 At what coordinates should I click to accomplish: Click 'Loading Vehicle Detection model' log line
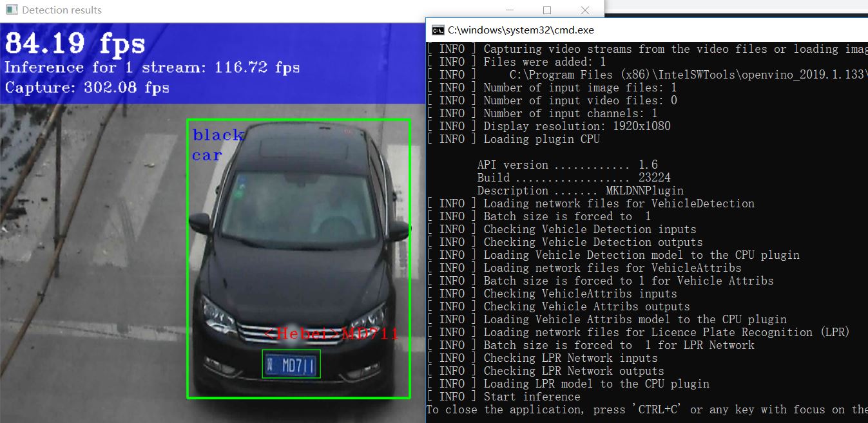(x=613, y=255)
